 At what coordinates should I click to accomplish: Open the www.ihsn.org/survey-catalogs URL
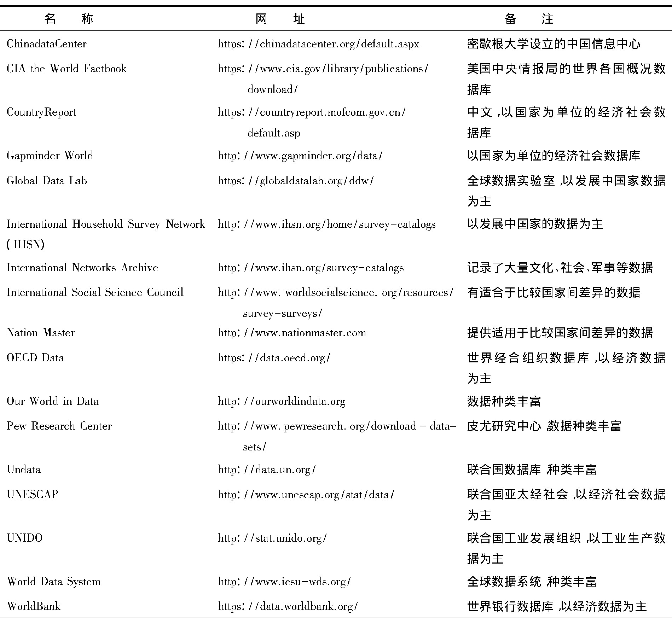tap(311, 268)
